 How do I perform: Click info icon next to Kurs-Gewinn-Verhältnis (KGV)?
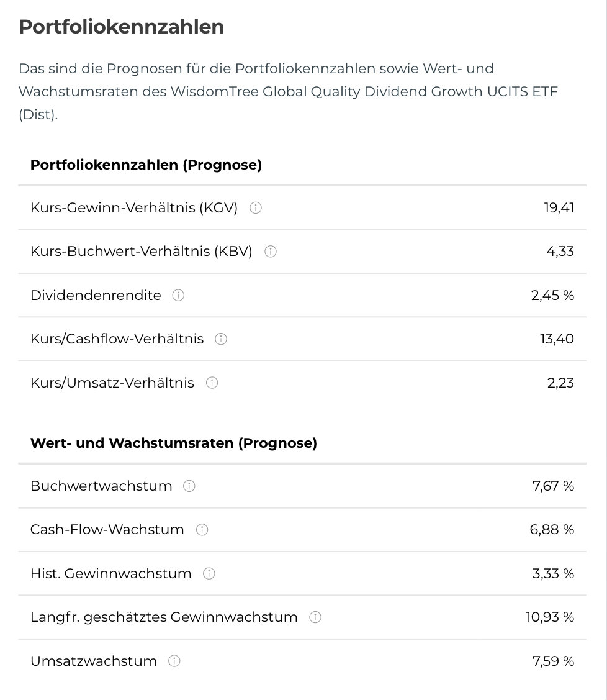click(255, 208)
